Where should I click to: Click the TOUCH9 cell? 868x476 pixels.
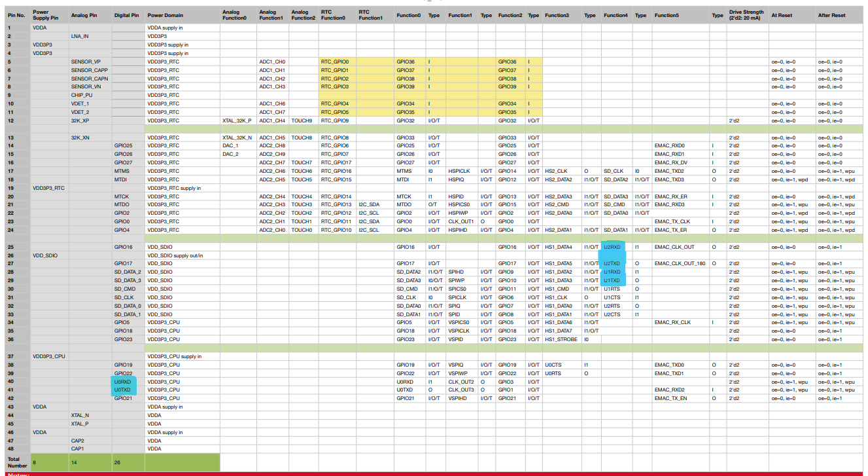pos(304,120)
